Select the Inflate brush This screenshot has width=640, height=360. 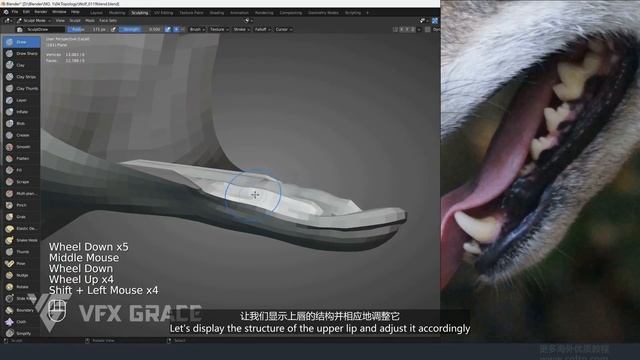click(21, 112)
